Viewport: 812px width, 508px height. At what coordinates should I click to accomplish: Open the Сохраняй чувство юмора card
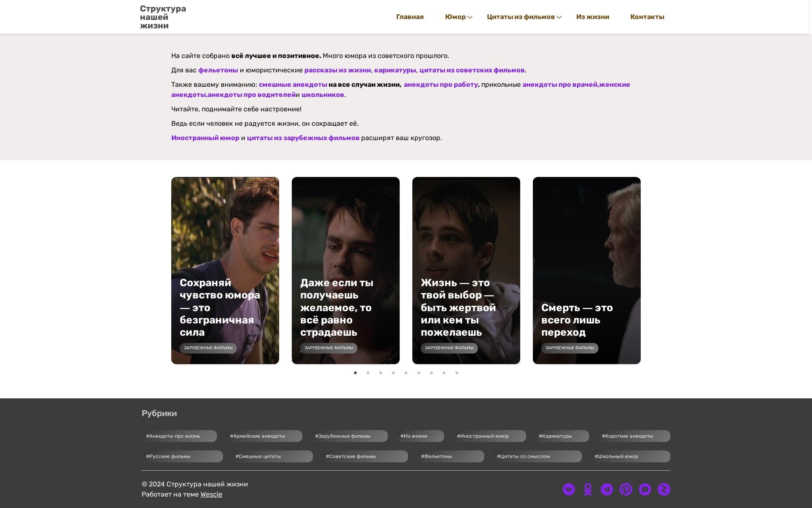coord(225,271)
